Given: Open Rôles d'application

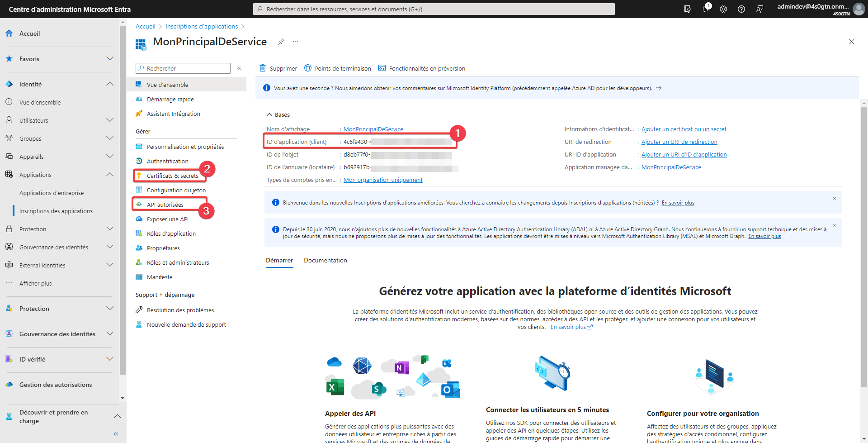Looking at the screenshot, I should pyautogui.click(x=171, y=233).
